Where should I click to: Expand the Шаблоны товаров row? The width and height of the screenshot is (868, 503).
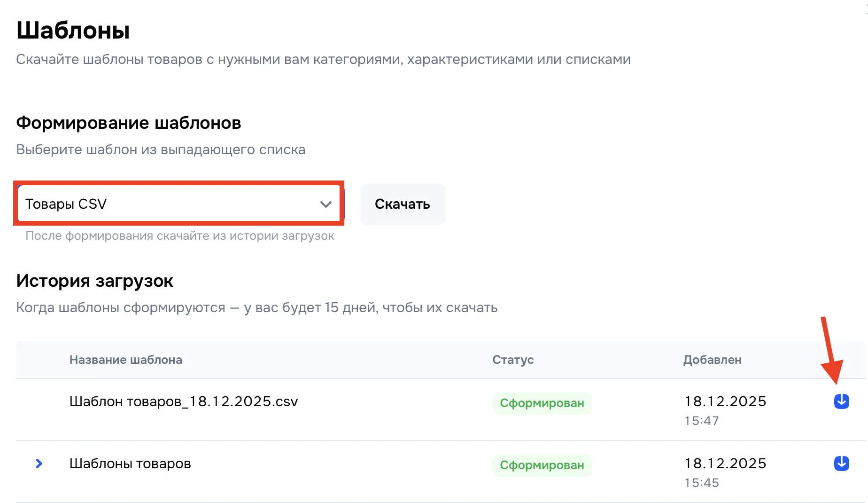coord(39,464)
